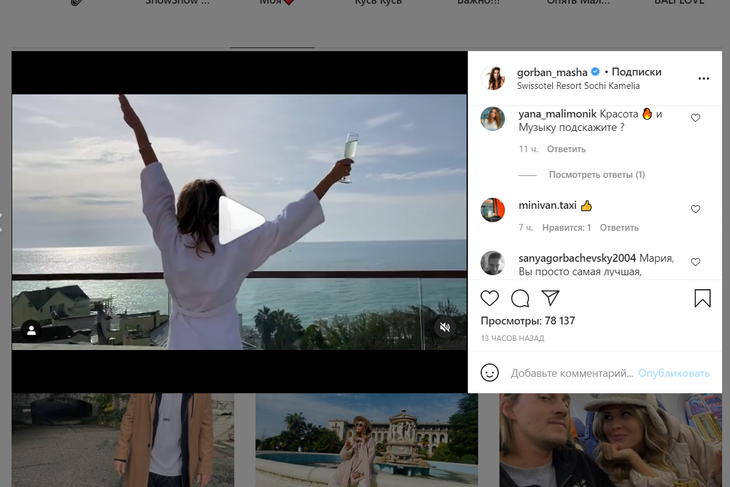
Task: Like sanyagorbachevsky2004's comment
Action: click(x=696, y=262)
